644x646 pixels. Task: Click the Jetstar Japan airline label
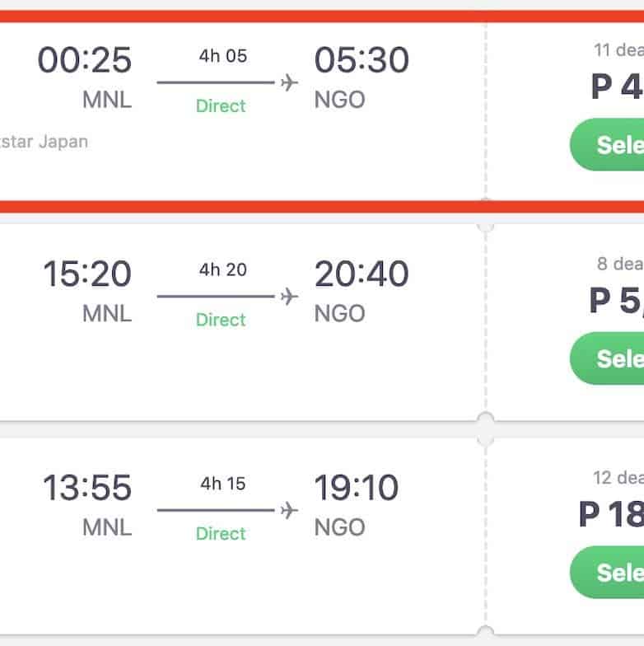point(44,141)
